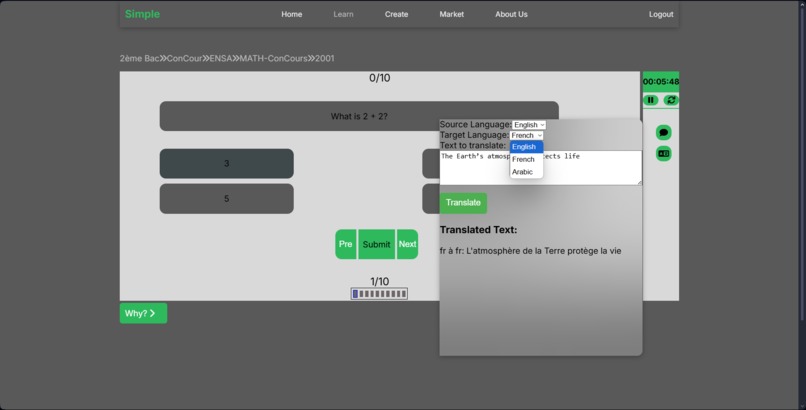Click the translated French text
The height and width of the screenshot is (410, 806).
click(x=530, y=251)
